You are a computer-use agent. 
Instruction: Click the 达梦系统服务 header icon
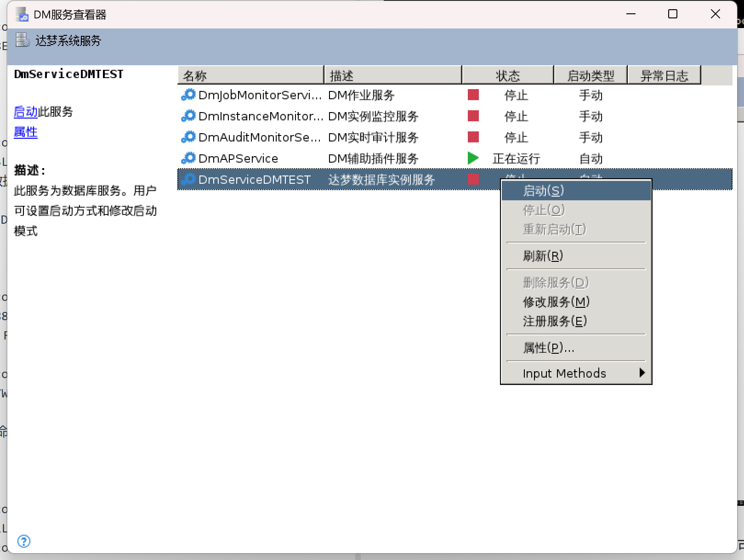tap(23, 40)
